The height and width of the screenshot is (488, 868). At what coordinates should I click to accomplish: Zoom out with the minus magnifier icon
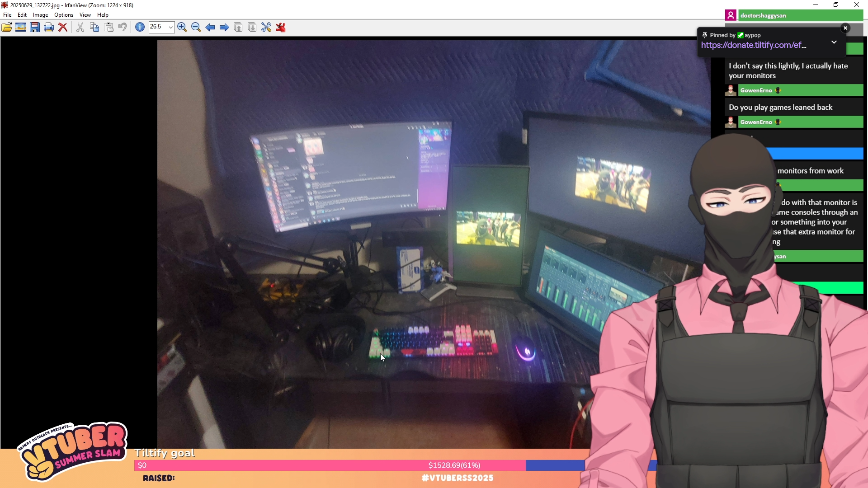click(x=196, y=27)
